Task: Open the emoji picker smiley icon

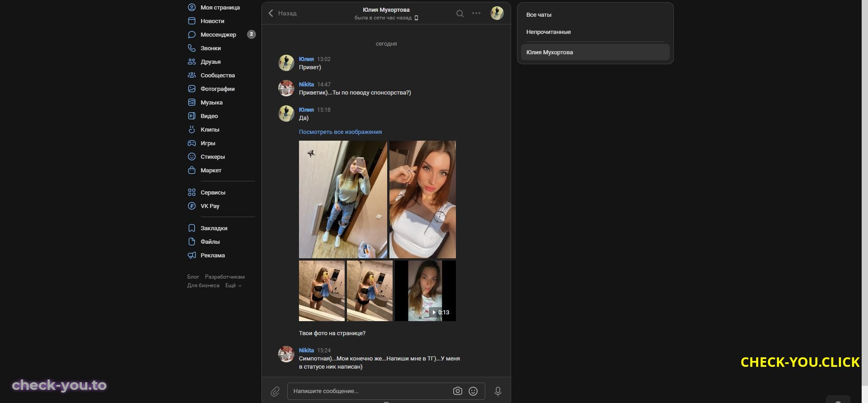Action: 473,391
